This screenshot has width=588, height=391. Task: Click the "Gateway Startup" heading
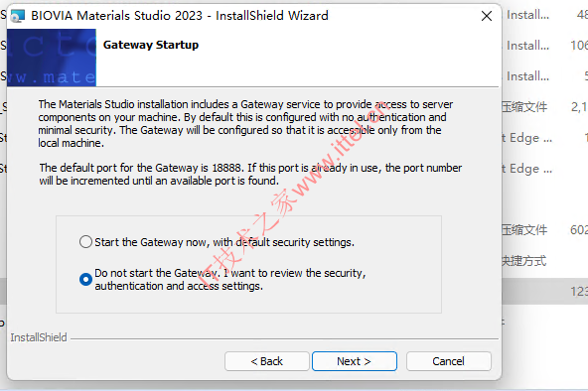point(151,45)
